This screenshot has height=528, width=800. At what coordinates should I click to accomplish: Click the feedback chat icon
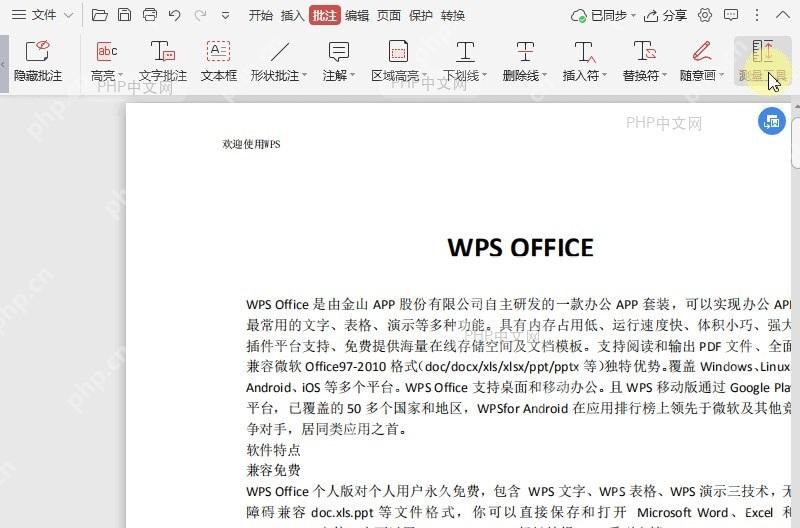[731, 15]
